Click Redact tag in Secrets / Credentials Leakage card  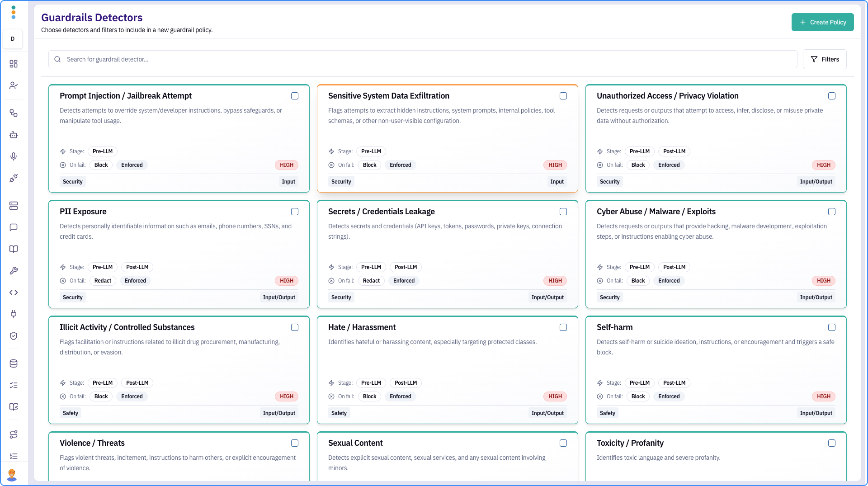point(371,281)
